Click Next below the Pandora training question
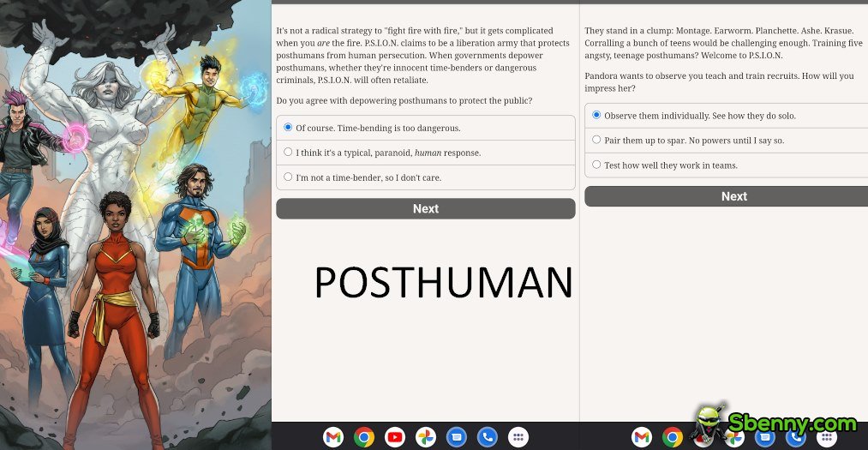The width and height of the screenshot is (868, 450). coord(727,196)
